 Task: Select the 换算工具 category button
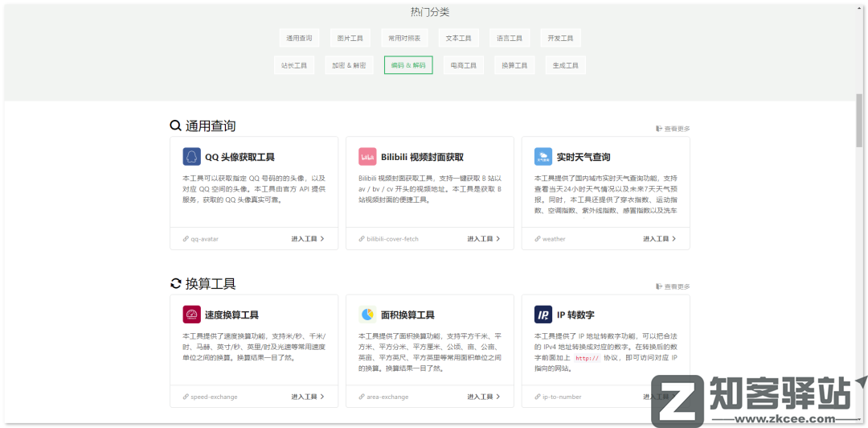(514, 65)
